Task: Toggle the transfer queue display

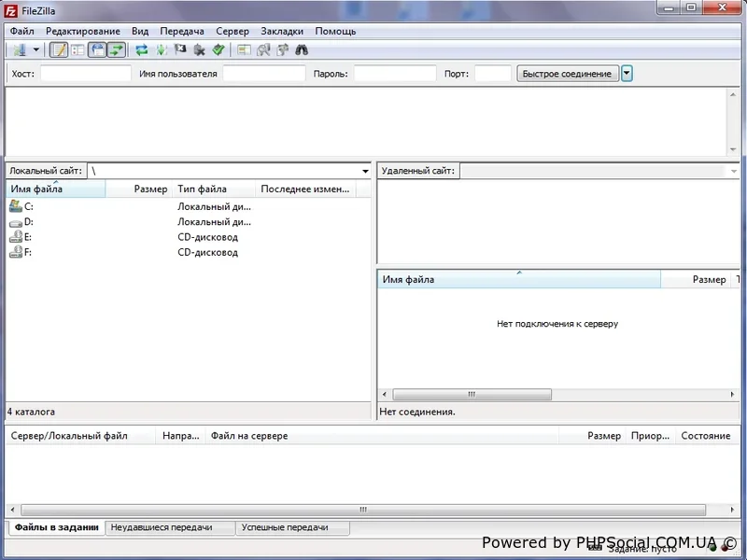Action: [117, 50]
